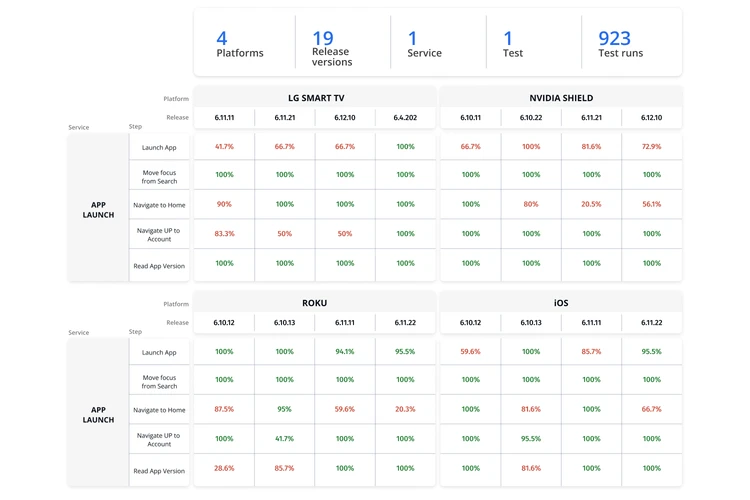Open the 83.3% Navigate UP to Account cell
Image resolution: width=750 pixels, height=500 pixels.
pyautogui.click(x=224, y=233)
